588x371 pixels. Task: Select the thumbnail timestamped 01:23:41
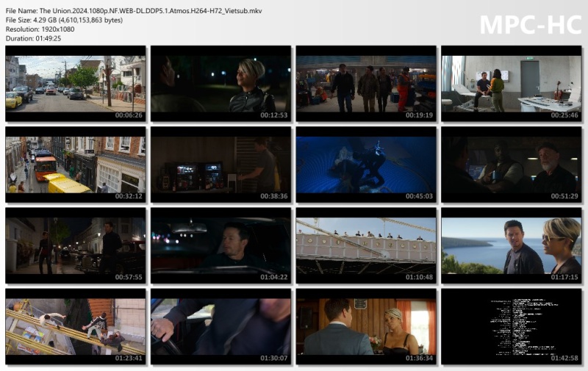coord(76,326)
